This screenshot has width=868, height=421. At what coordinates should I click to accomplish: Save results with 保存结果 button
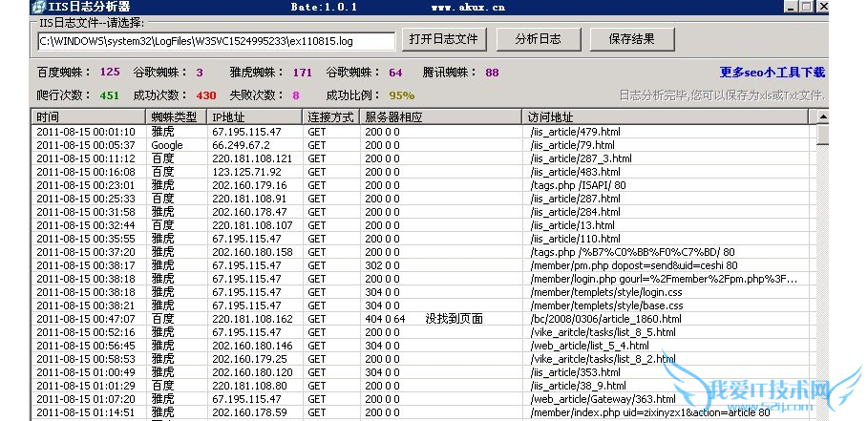(632, 39)
